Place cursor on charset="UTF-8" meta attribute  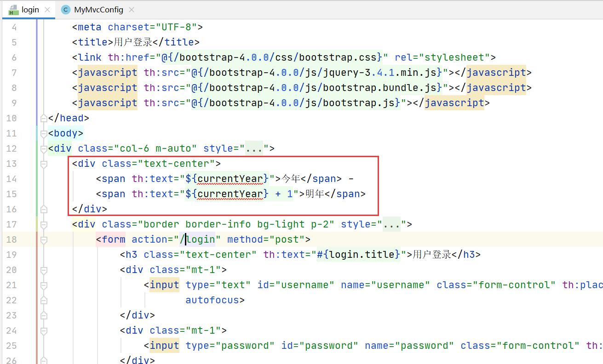[x=152, y=27]
